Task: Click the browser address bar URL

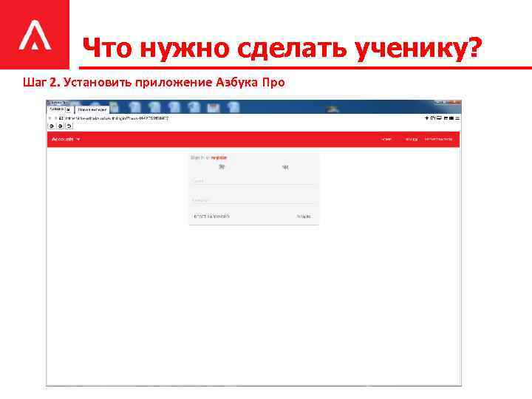Action: [117, 118]
